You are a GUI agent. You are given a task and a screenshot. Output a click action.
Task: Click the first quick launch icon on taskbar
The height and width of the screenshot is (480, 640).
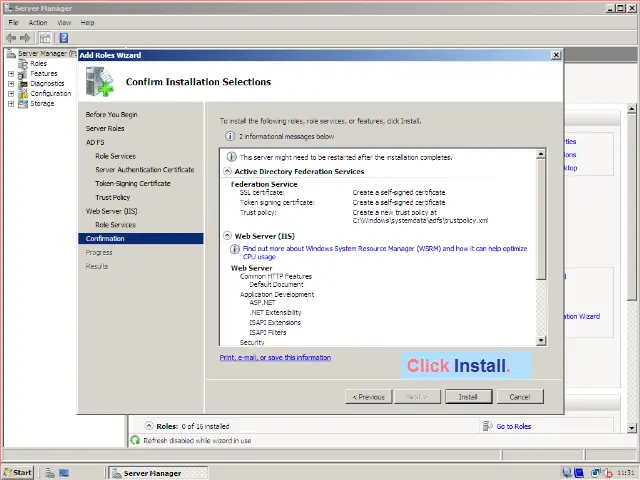50,473
